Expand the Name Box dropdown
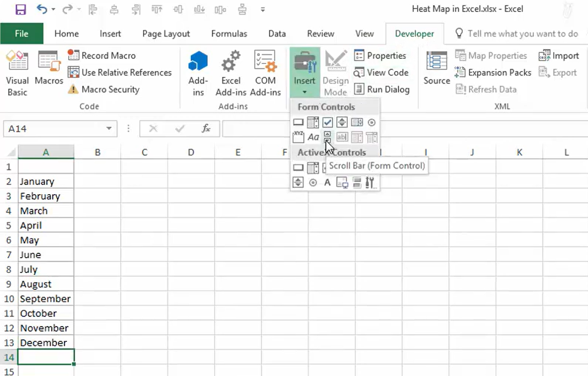Image resolution: width=588 pixels, height=376 pixels. pos(109,129)
